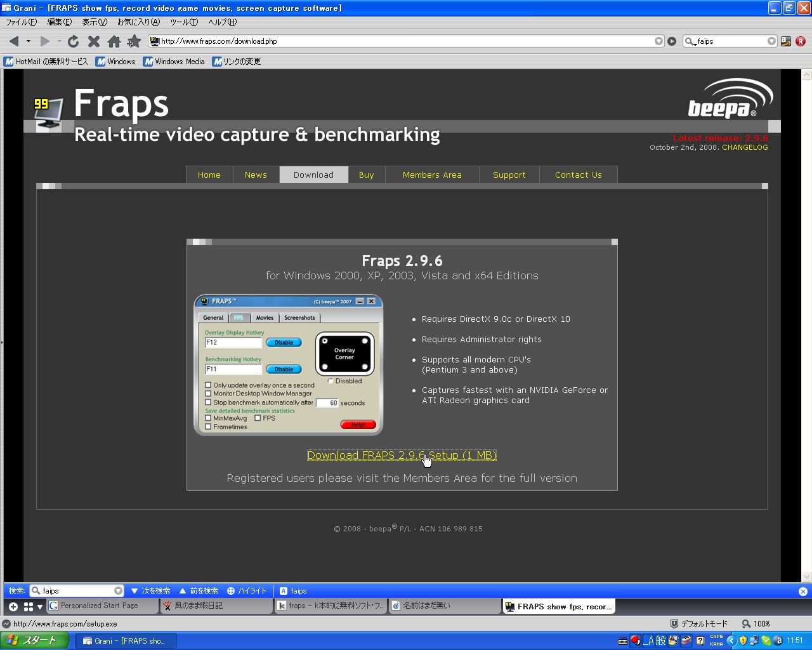Image resolution: width=812 pixels, height=650 pixels.
Task: Click the magnifier icon in the toolbar search box
Action: 690,41
